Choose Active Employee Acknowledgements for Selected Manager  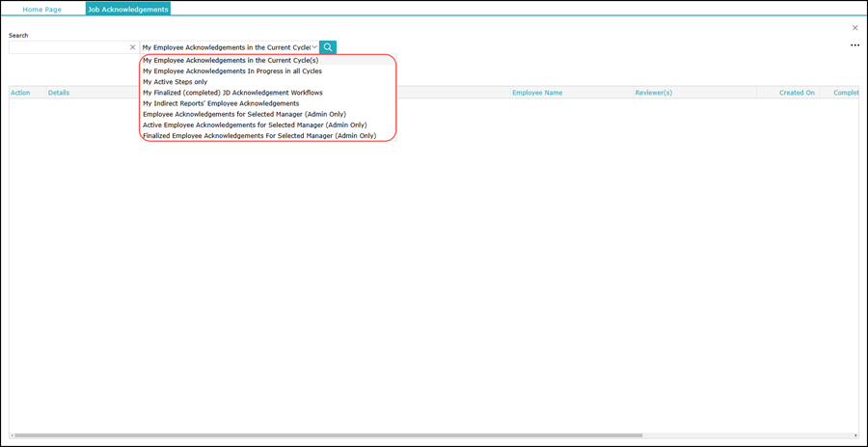click(x=255, y=125)
